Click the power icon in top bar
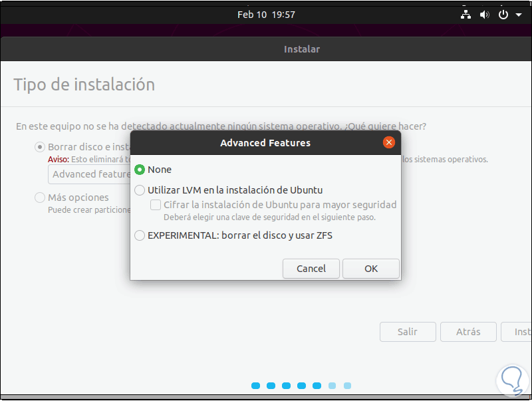The image size is (532, 401). (503, 15)
